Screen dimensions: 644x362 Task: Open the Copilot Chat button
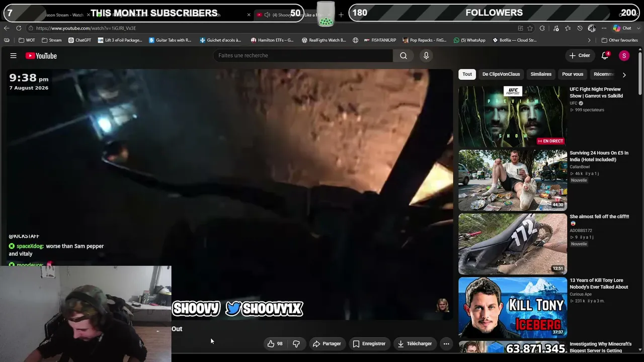click(622, 28)
